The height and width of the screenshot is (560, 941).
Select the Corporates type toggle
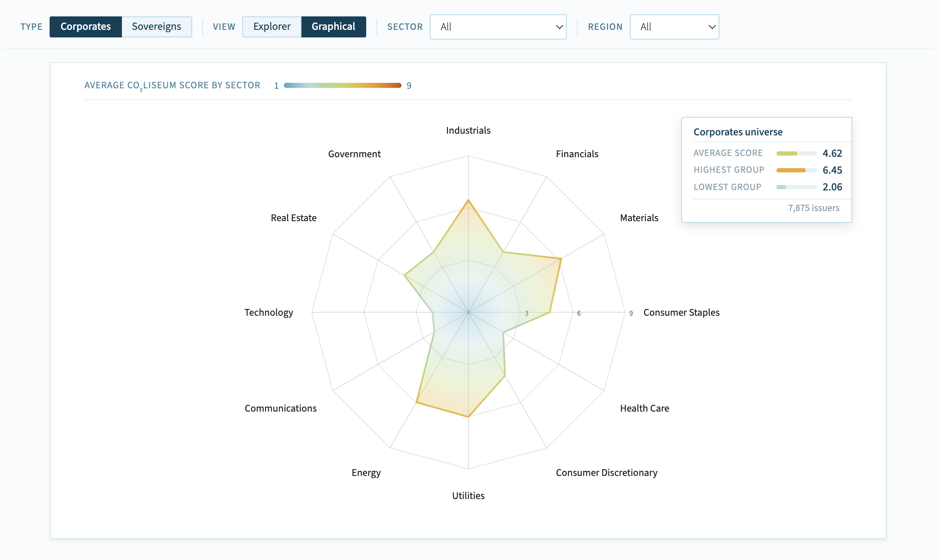(85, 26)
